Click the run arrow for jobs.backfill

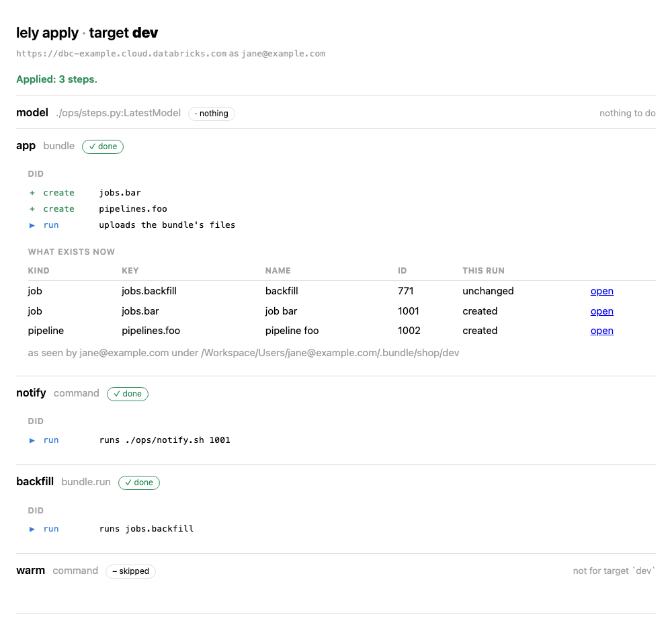click(32, 529)
